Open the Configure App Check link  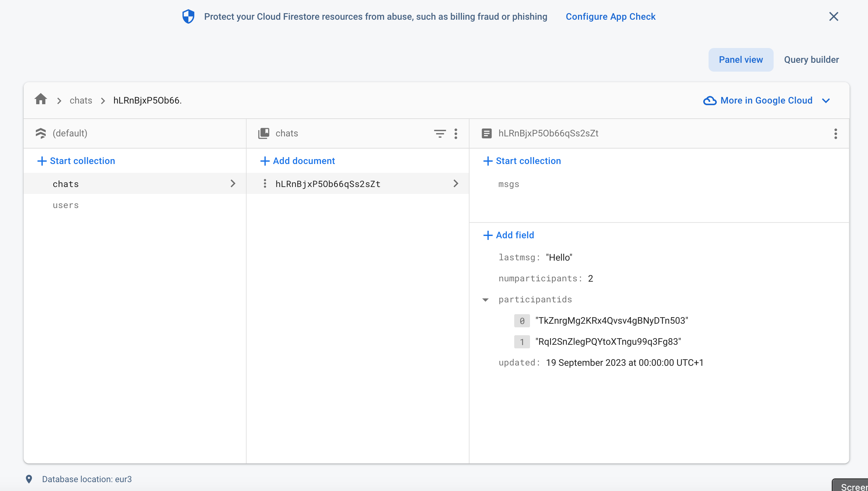[x=610, y=16]
